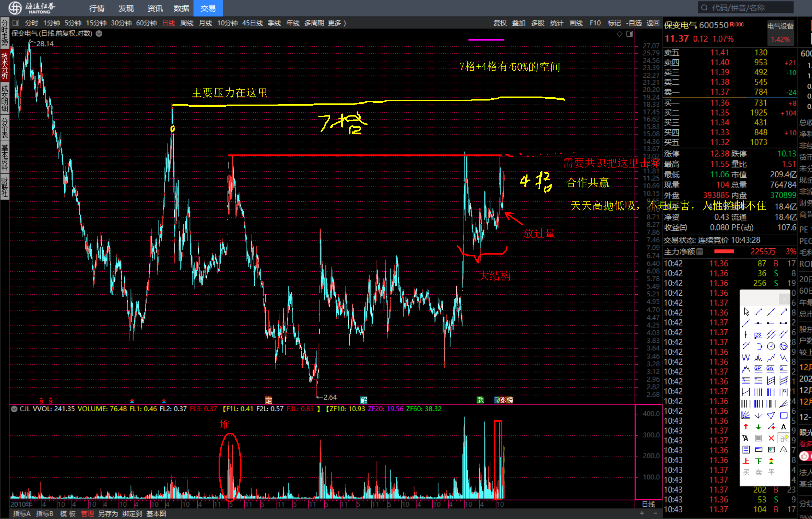
Task: Open the 交易 top menu tab
Action: tap(208, 8)
